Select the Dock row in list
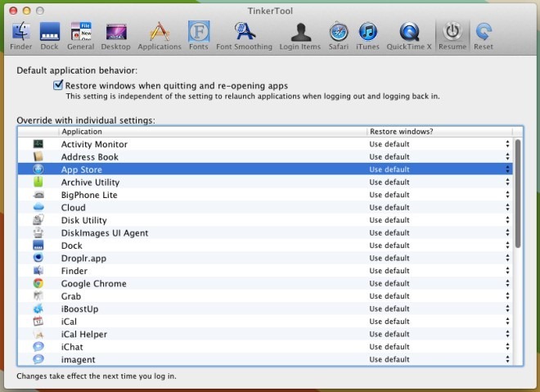The image size is (540, 392). pos(265,246)
